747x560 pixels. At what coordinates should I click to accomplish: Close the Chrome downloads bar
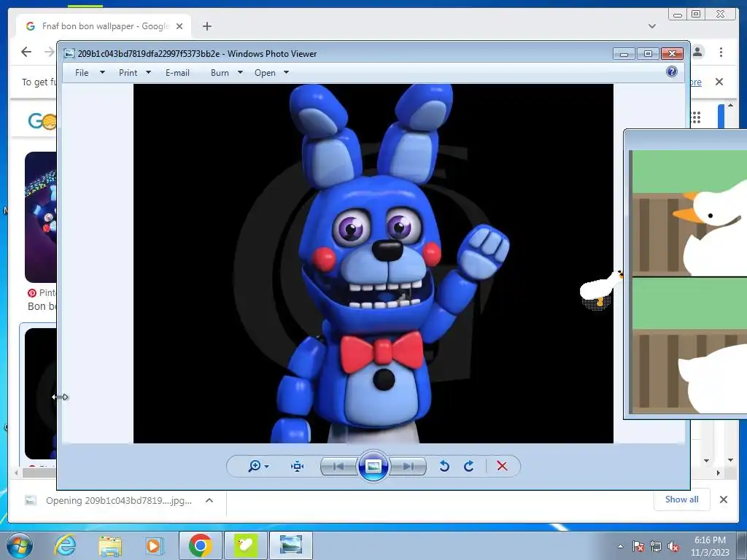[724, 499]
